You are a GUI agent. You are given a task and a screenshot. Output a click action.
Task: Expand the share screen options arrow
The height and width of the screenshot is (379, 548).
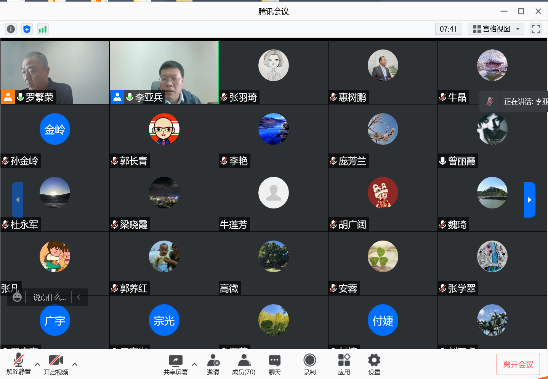[194, 364]
